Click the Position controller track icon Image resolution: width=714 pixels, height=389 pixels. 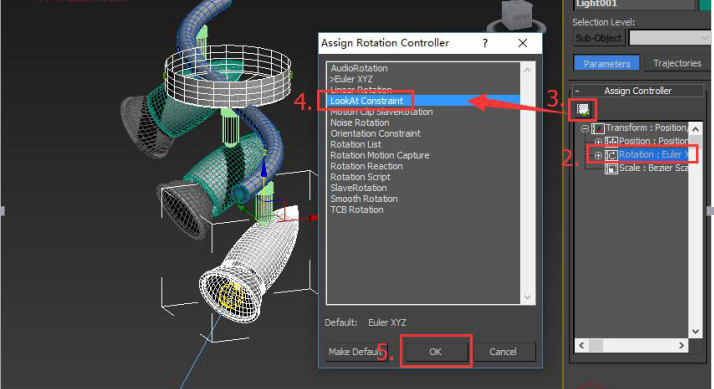[x=611, y=141]
